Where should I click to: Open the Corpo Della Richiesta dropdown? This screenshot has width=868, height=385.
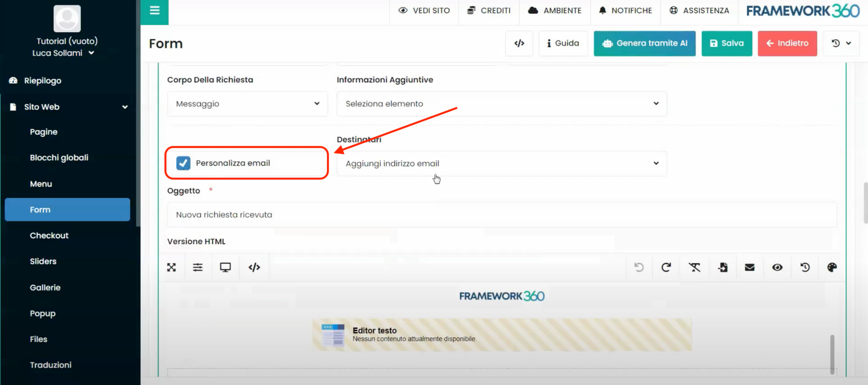point(247,104)
